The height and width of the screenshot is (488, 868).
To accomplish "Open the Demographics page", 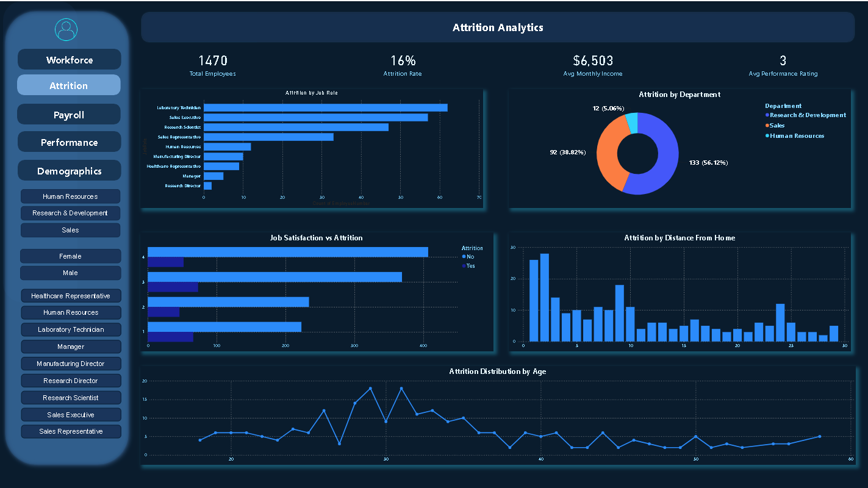I will pos(70,171).
